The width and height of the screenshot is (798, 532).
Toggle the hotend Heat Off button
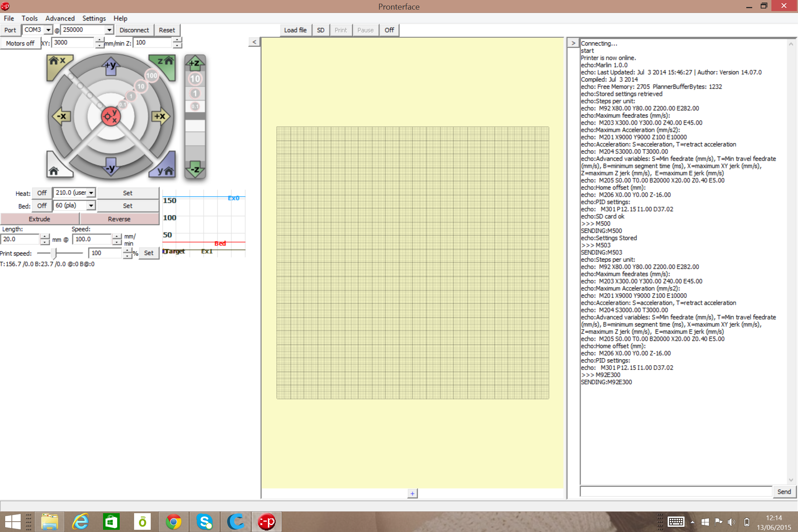tap(42, 193)
